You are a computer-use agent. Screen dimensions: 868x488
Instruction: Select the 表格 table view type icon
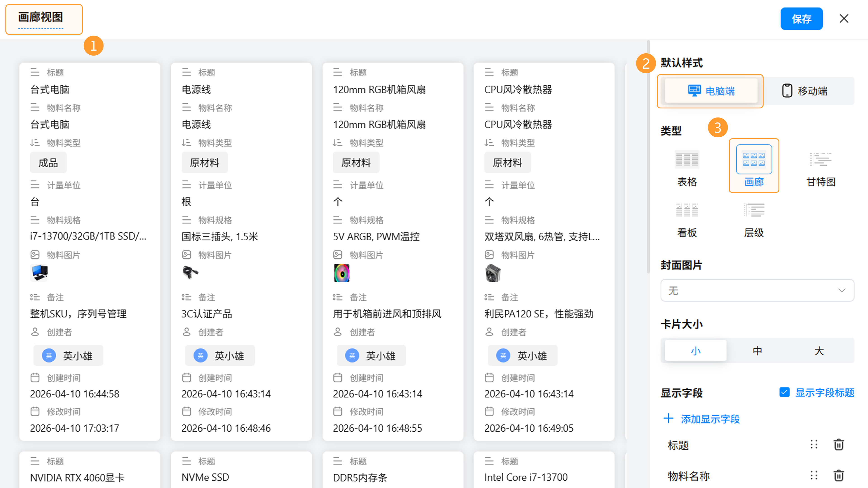tap(687, 160)
